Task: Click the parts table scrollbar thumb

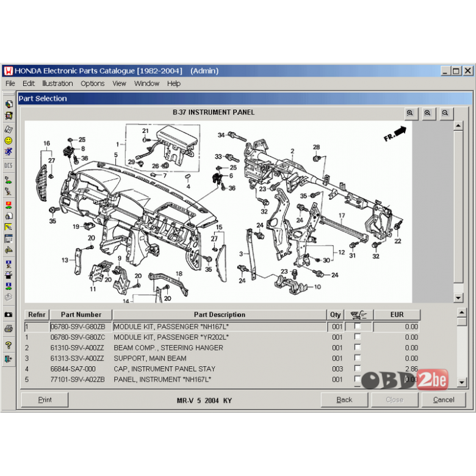Action: click(462, 322)
